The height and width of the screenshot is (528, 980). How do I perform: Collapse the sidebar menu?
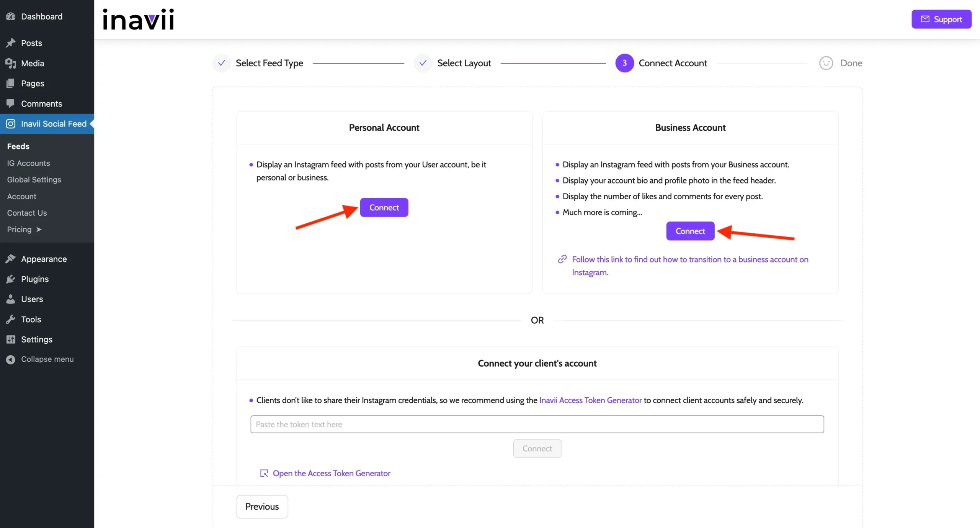pos(40,359)
